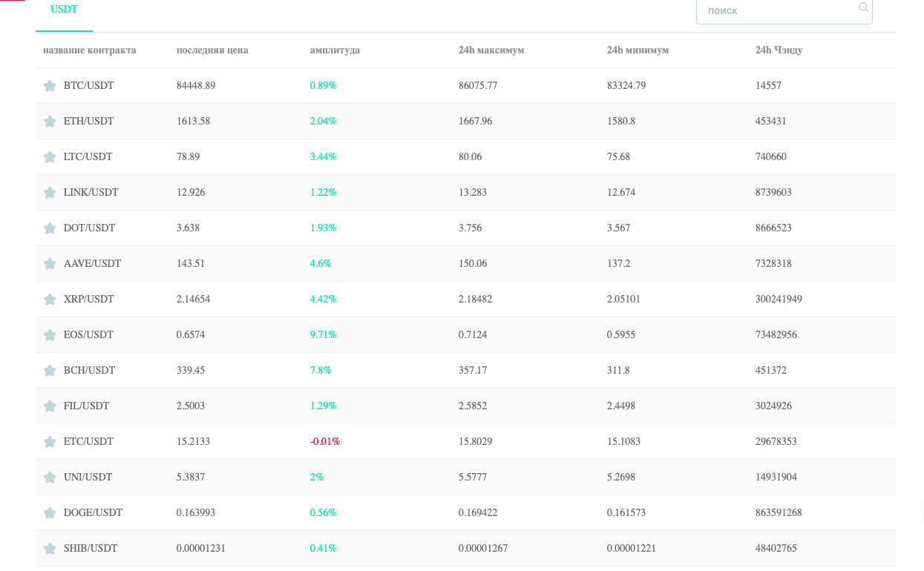Click ETH last price 1613.58

[193, 122]
